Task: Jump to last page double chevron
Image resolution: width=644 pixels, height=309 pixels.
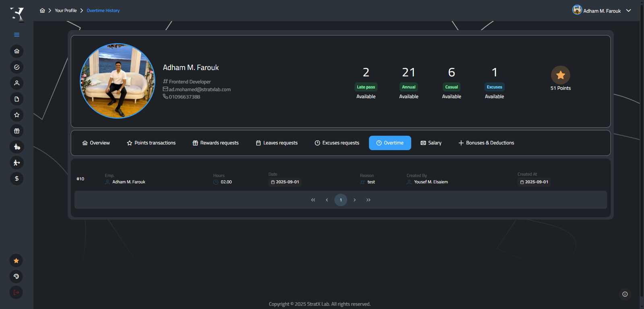Action: point(368,200)
